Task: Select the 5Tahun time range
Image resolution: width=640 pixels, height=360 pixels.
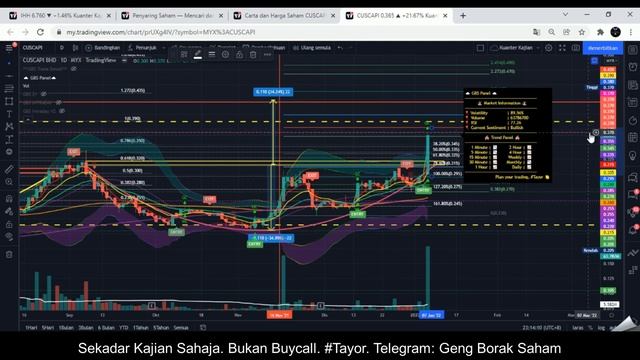Action: [161, 327]
